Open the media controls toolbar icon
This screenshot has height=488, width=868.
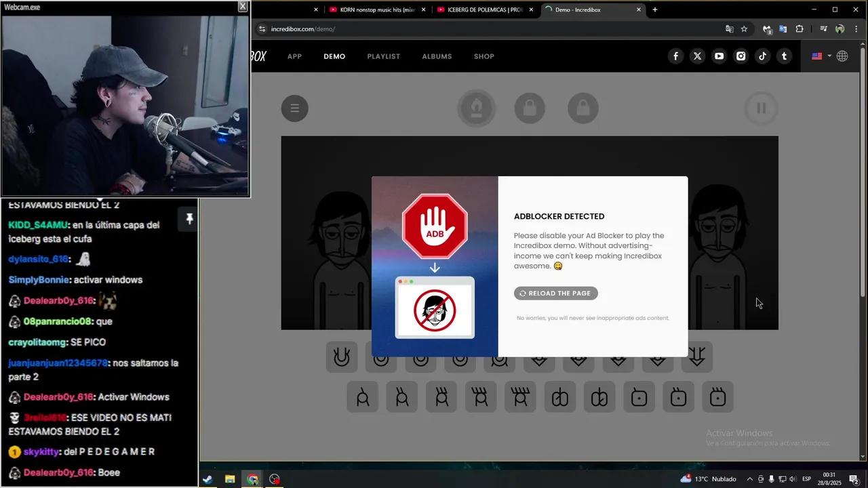click(823, 29)
